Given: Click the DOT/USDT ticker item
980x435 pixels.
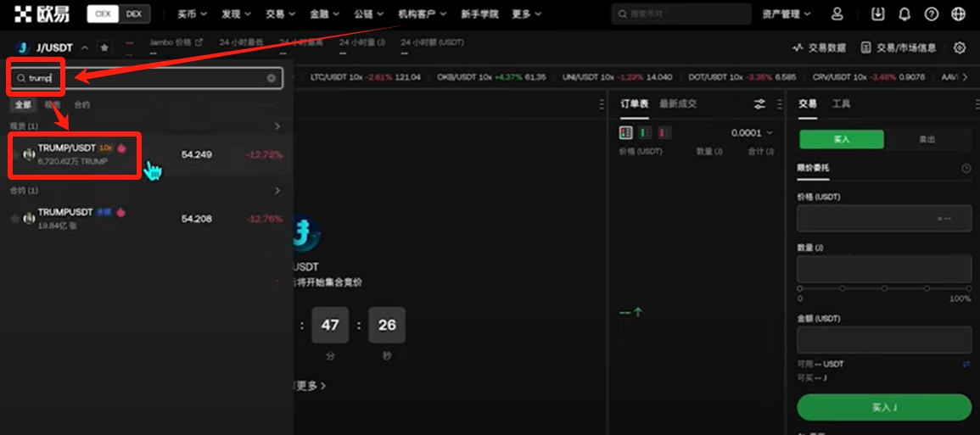Looking at the screenshot, I should click(742, 77).
